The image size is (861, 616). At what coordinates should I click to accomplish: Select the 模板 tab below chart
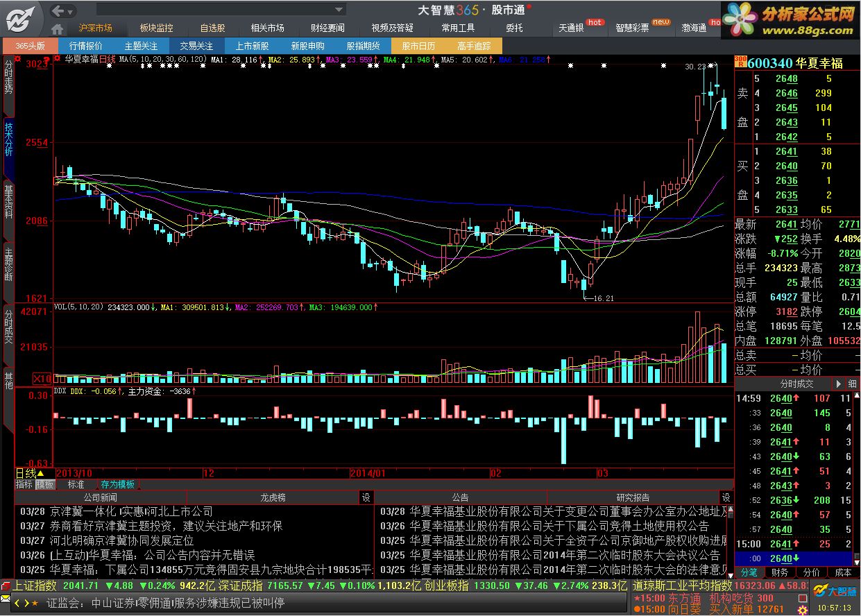(45, 484)
